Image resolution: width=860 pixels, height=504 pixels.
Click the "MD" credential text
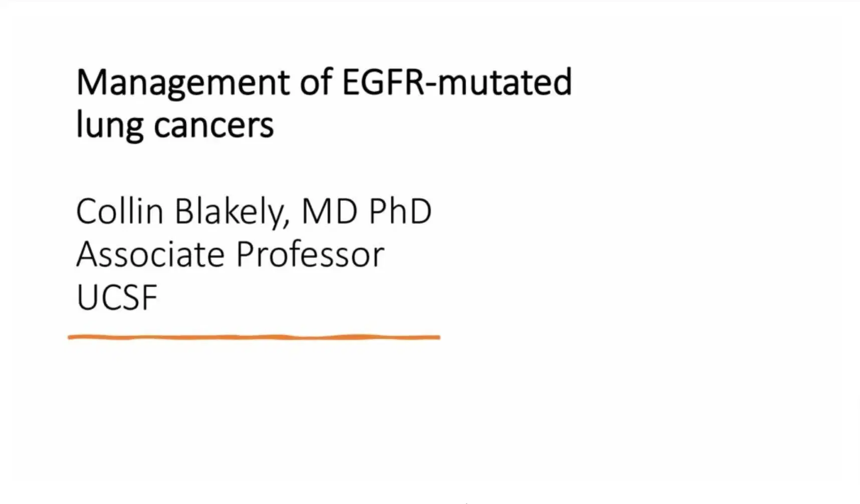pos(329,211)
